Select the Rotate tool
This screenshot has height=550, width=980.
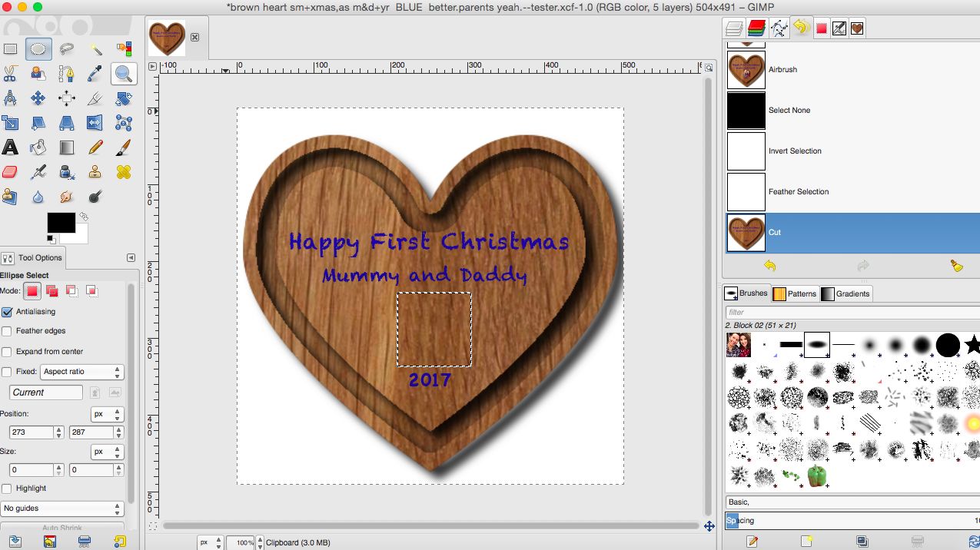click(x=124, y=98)
